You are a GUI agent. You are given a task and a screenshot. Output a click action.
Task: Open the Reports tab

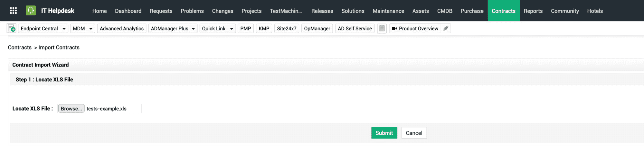point(533,11)
